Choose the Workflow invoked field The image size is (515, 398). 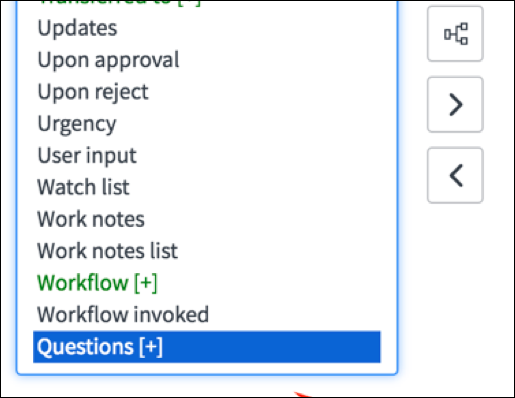[123, 315]
